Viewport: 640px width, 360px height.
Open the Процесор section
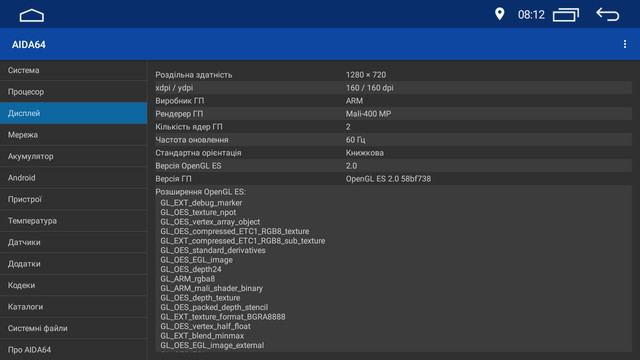pyautogui.click(x=73, y=92)
